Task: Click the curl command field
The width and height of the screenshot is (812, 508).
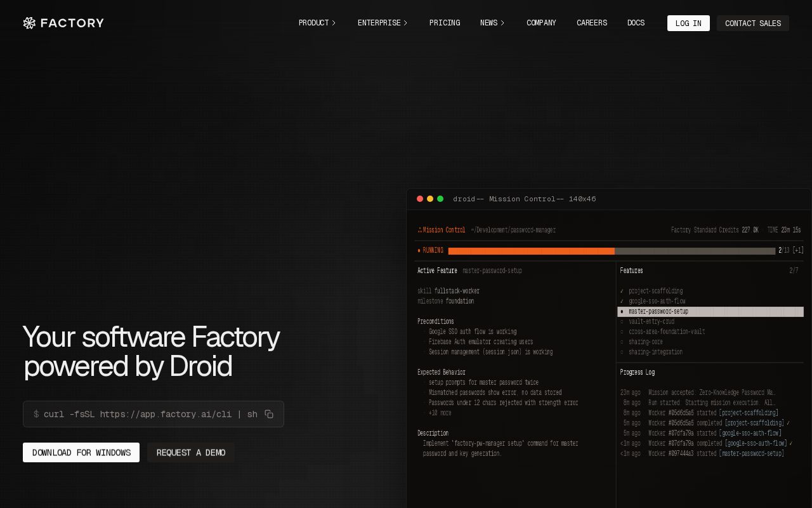Action: pyautogui.click(x=154, y=414)
